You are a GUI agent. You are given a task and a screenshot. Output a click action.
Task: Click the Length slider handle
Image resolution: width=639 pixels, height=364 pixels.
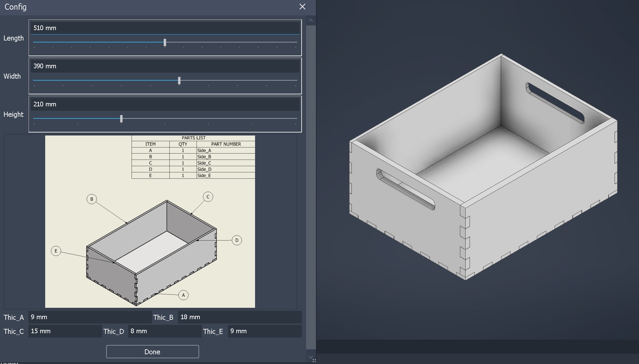(165, 42)
